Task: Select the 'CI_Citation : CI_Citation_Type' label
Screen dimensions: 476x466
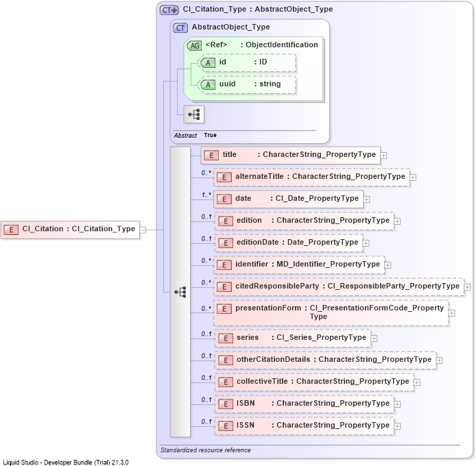Action: 79,229
